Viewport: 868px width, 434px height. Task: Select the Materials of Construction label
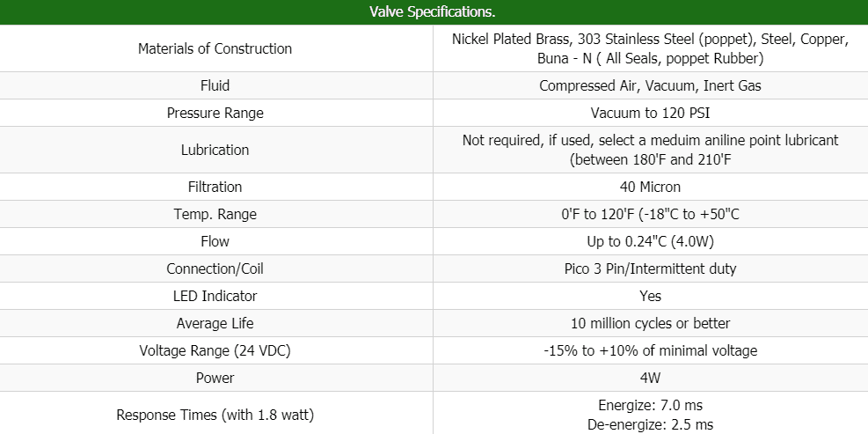tap(215, 48)
